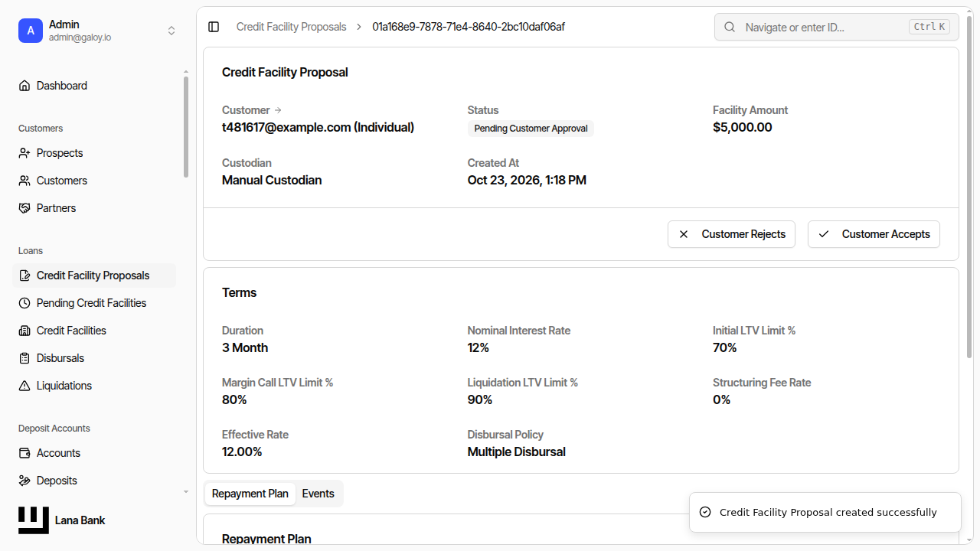The width and height of the screenshot is (980, 551).
Task: Switch to the Events tab
Action: pyautogui.click(x=318, y=494)
